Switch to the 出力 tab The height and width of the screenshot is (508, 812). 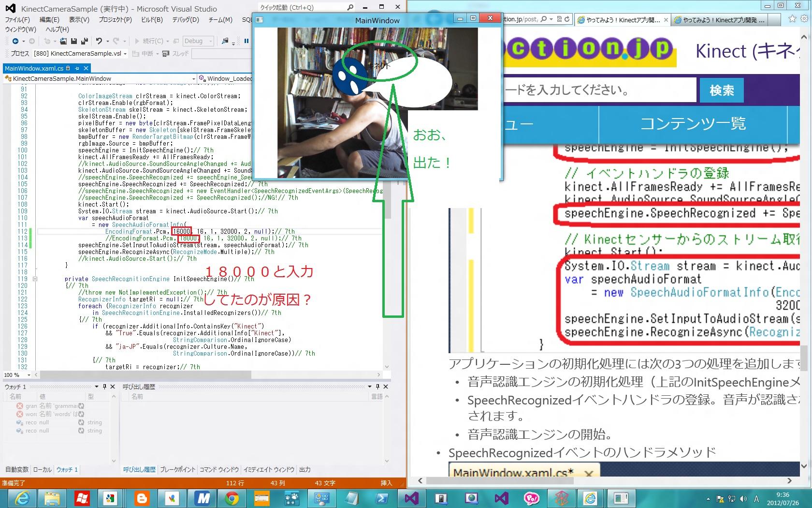304,469
